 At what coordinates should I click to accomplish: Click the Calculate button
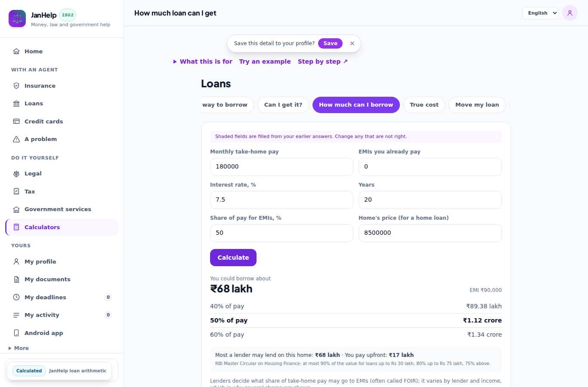[233, 258]
